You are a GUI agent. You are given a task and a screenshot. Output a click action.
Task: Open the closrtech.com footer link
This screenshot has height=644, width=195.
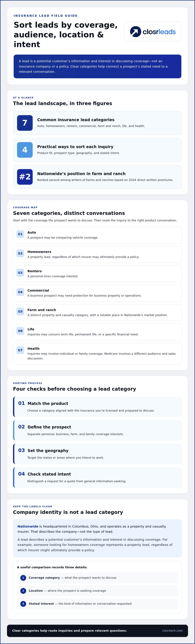173,631
